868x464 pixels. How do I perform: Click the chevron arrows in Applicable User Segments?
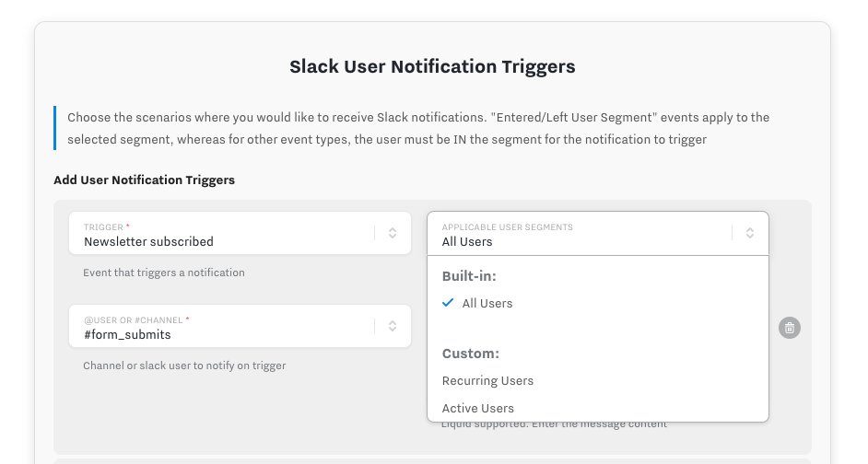750,233
